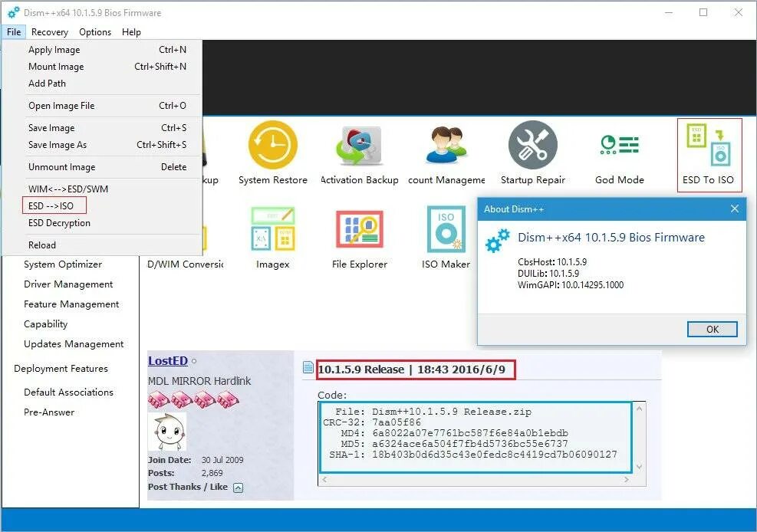Click the Dism++ app icon in title bar

14,12
